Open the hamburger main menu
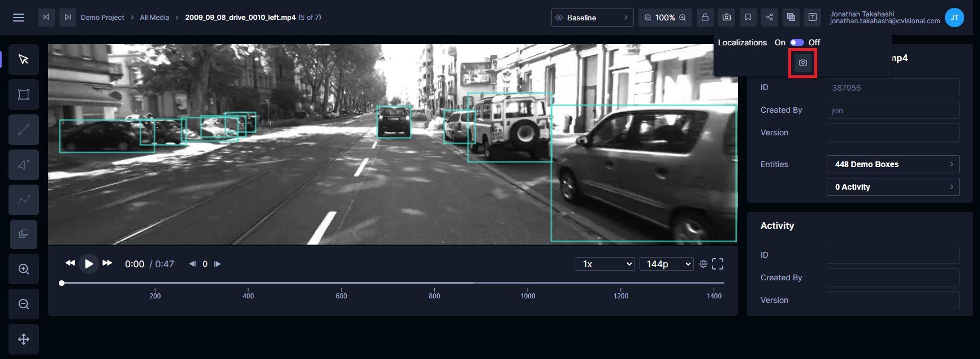The image size is (980, 359). tap(19, 18)
